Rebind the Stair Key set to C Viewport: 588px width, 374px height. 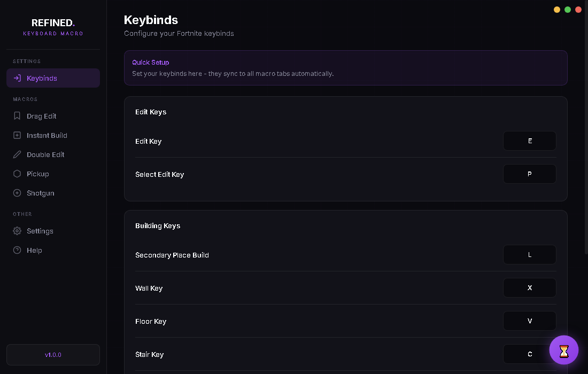[530, 354]
